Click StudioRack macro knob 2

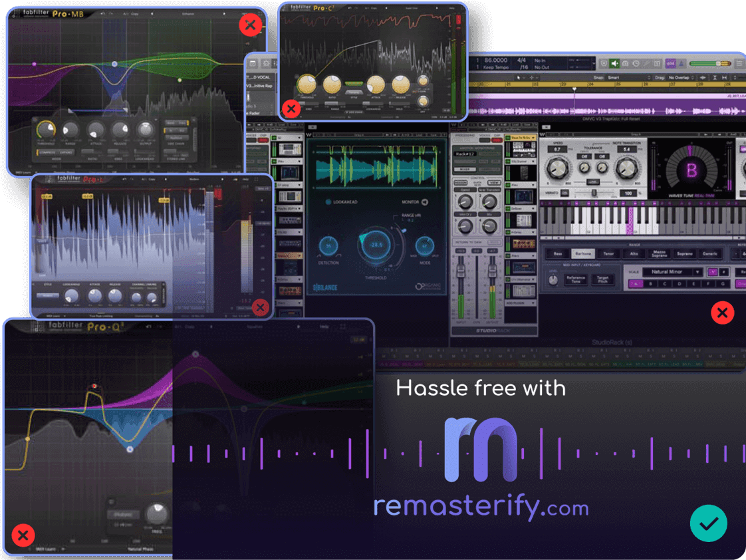tap(489, 202)
